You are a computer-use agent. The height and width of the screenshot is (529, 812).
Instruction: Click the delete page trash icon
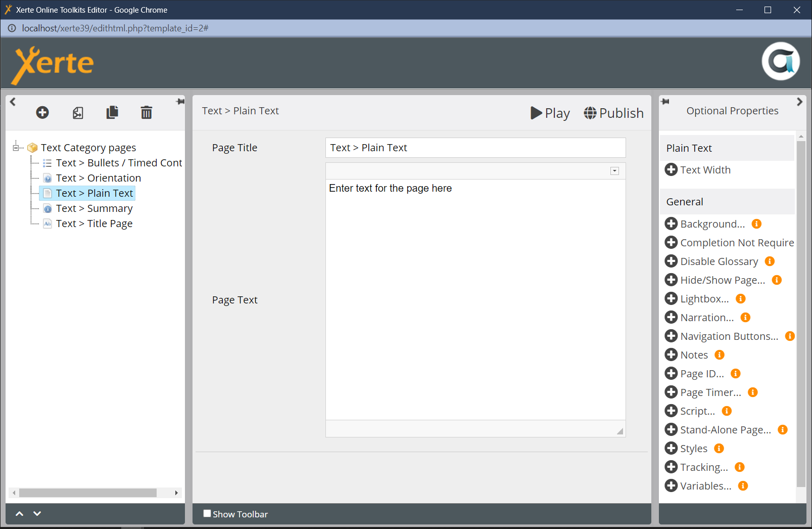[146, 112]
